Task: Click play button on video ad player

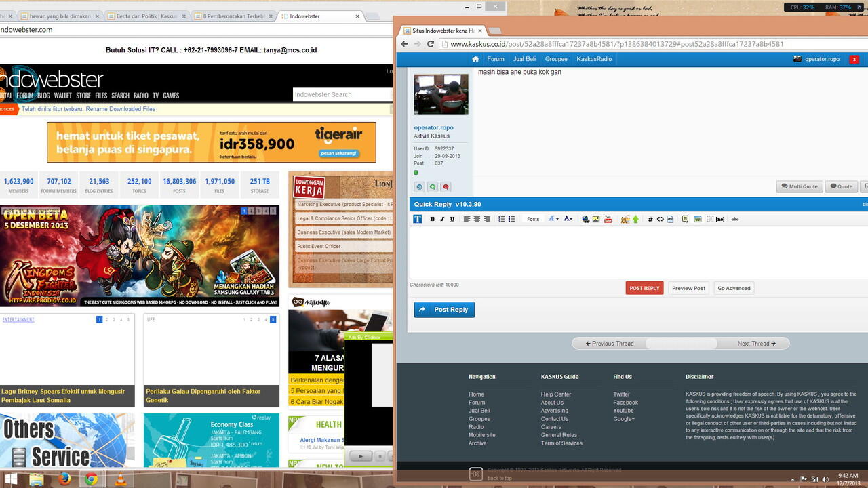Action: pyautogui.click(x=360, y=457)
